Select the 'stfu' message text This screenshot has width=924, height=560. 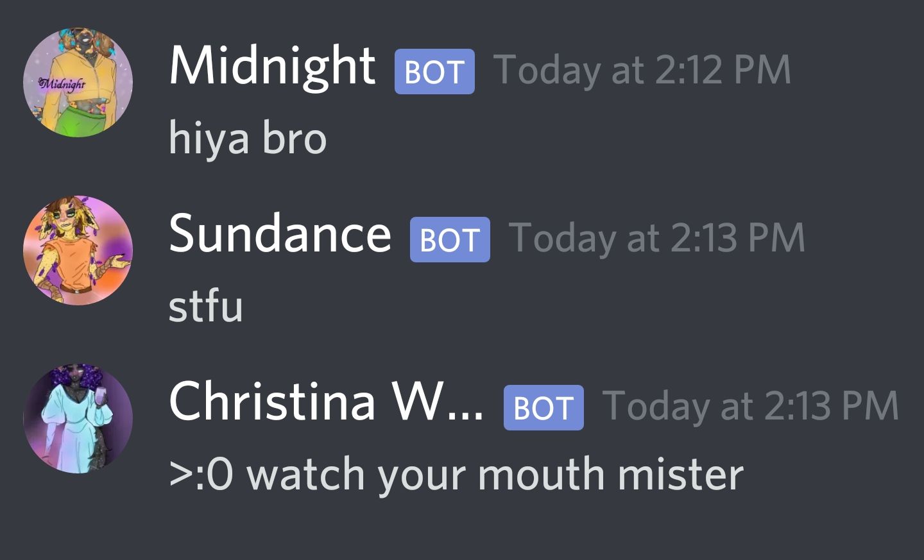[x=206, y=306]
